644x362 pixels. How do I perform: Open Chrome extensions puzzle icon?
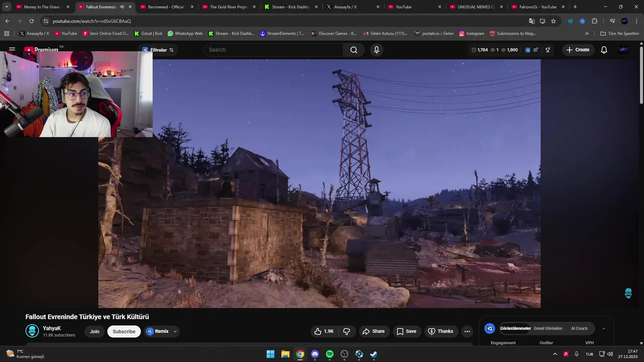pos(594,21)
